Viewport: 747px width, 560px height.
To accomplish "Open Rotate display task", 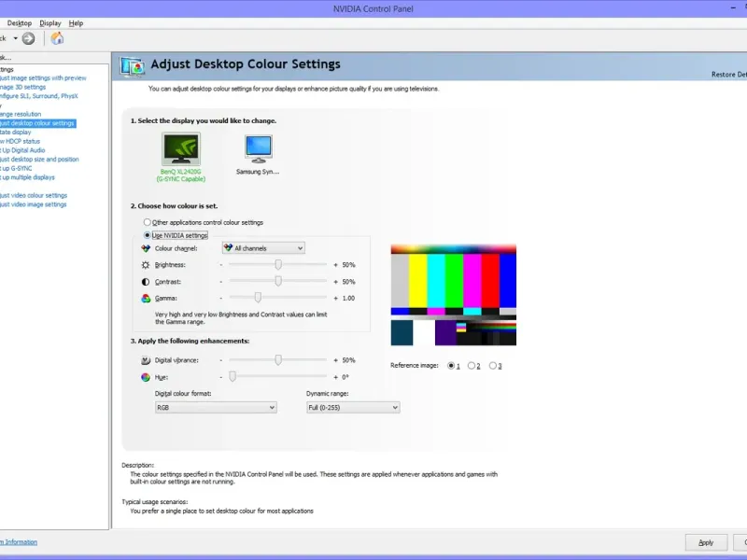I will pyautogui.click(x=15, y=133).
